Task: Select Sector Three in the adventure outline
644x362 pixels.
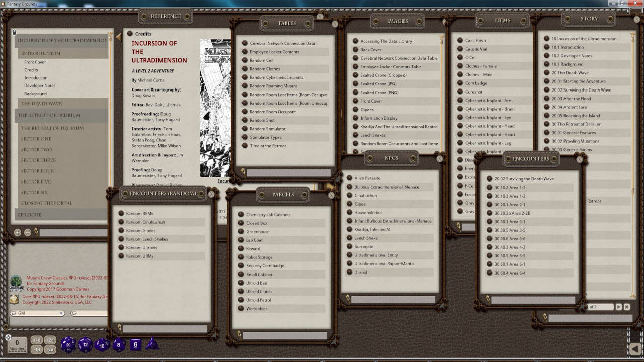Action: [38, 160]
